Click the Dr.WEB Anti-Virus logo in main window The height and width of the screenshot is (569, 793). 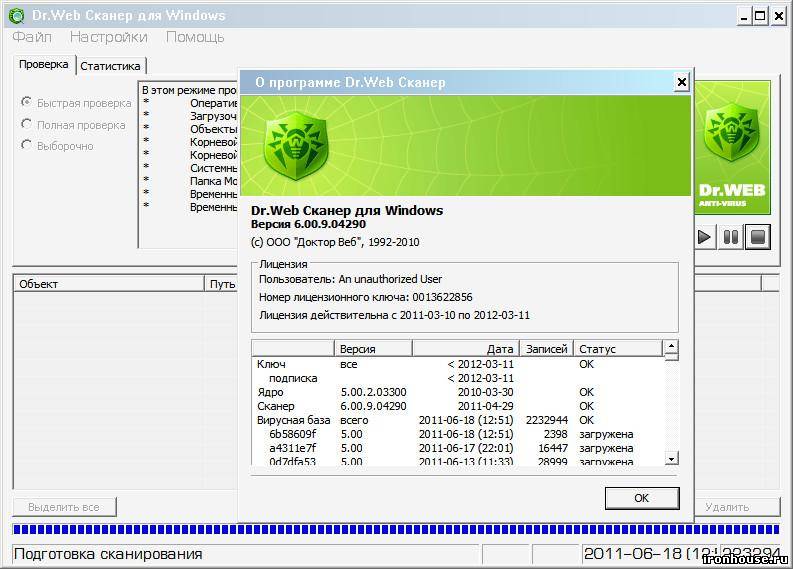coord(732,148)
